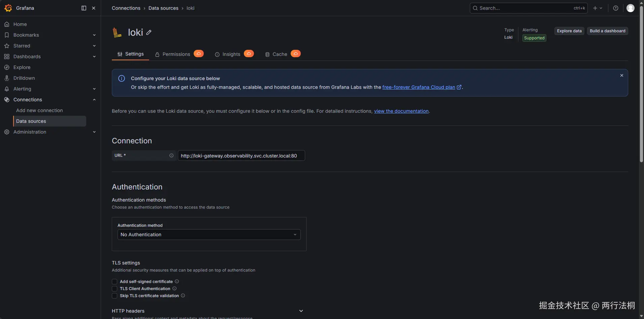Click the URL info tooltip icon
The image size is (644, 319).
pos(171,155)
